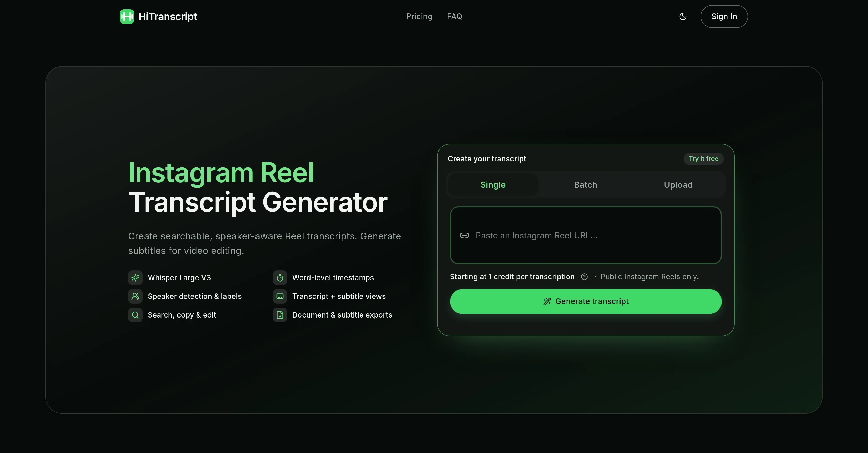Click the 'Whisper Large V3' text
The width and height of the screenshot is (868, 453).
pos(179,278)
